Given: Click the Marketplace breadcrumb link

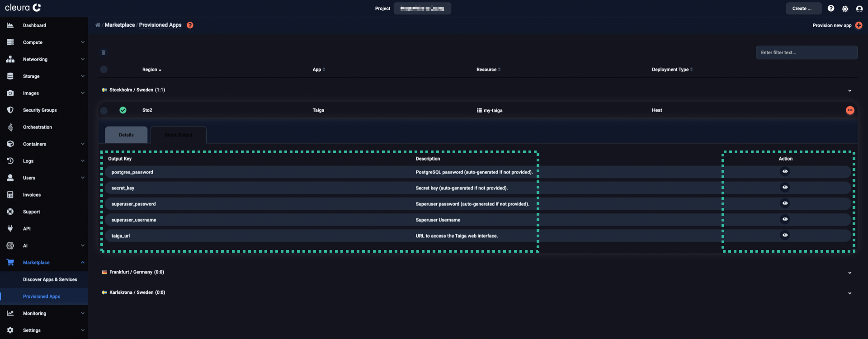Looking at the screenshot, I should click(120, 25).
